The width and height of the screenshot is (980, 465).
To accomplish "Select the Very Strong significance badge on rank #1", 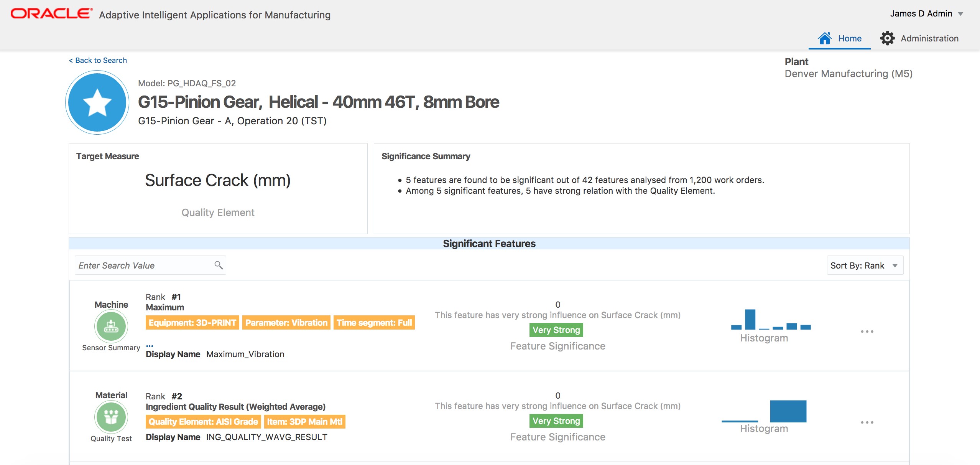I will (556, 330).
